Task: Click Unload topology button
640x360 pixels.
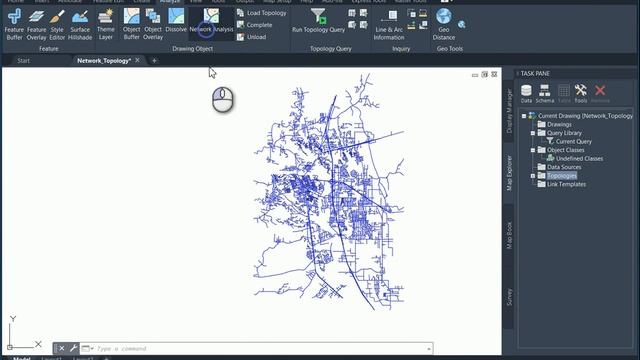Action: tap(251, 37)
